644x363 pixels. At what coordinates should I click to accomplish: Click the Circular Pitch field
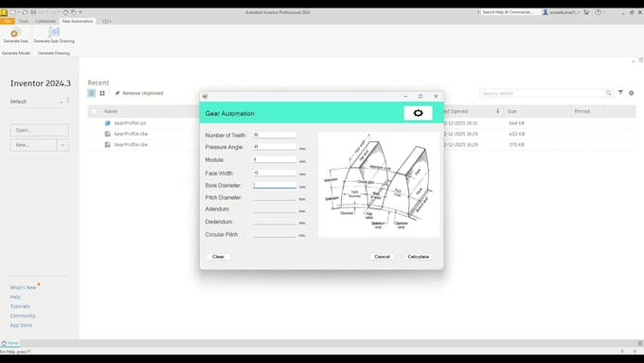tap(275, 234)
